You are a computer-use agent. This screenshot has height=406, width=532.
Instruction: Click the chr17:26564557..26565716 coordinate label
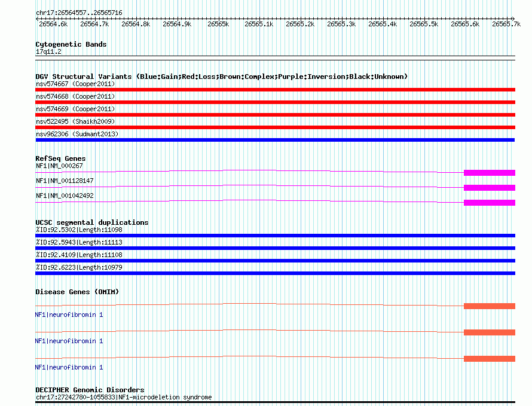[x=79, y=13]
